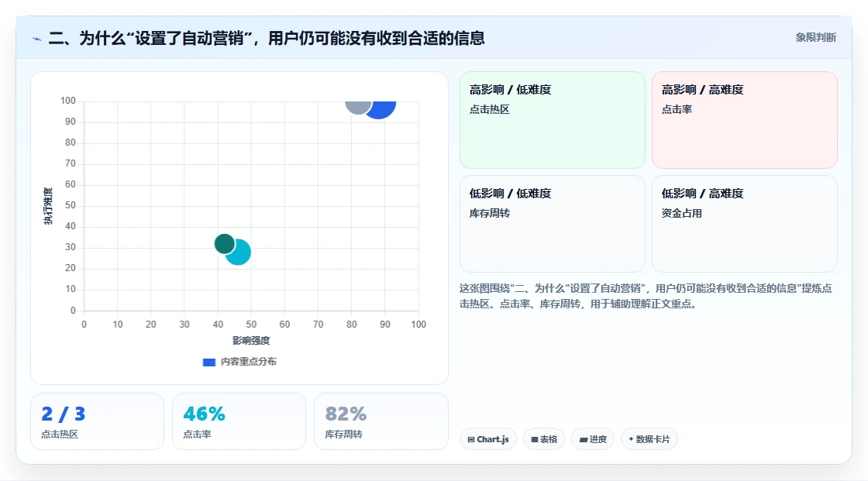Viewport: 868px width, 481px height.
Task: Click the 数据卡片 tag chip
Action: pyautogui.click(x=649, y=439)
